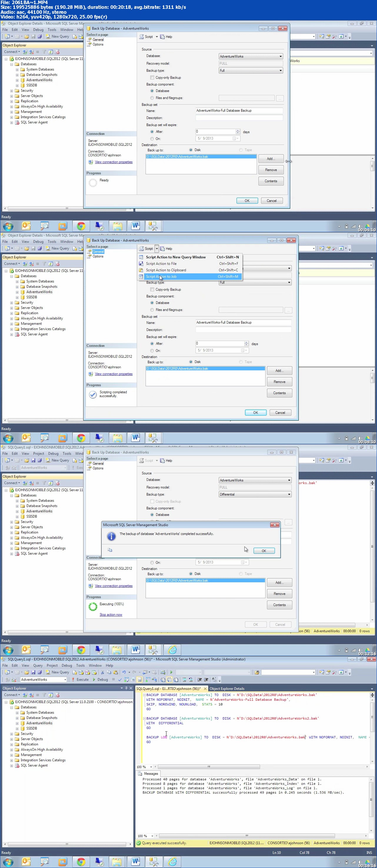The image size is (377, 868).
Task: Tick Copy-only Backup checkbox in 00:08:10 frame
Action: tap(152, 290)
